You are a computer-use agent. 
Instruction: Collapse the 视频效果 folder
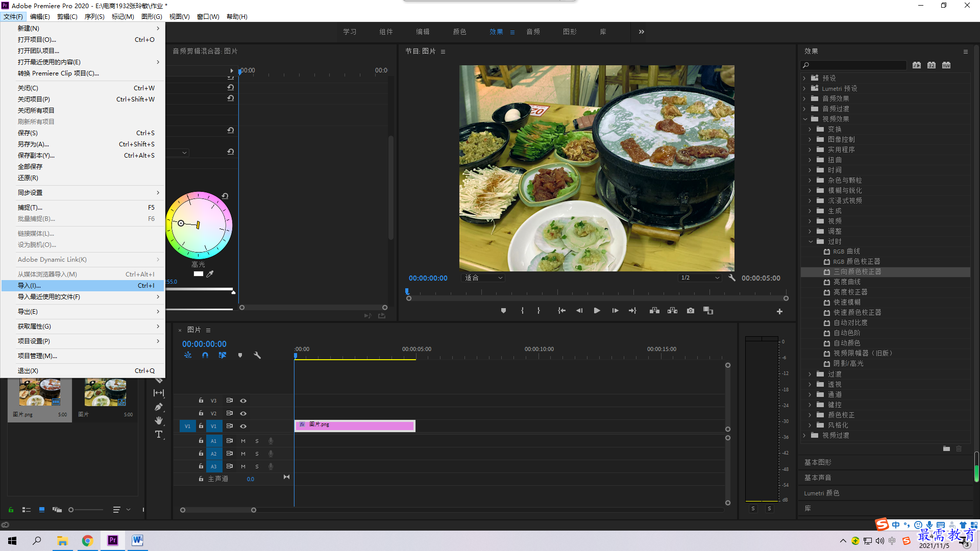(805, 119)
